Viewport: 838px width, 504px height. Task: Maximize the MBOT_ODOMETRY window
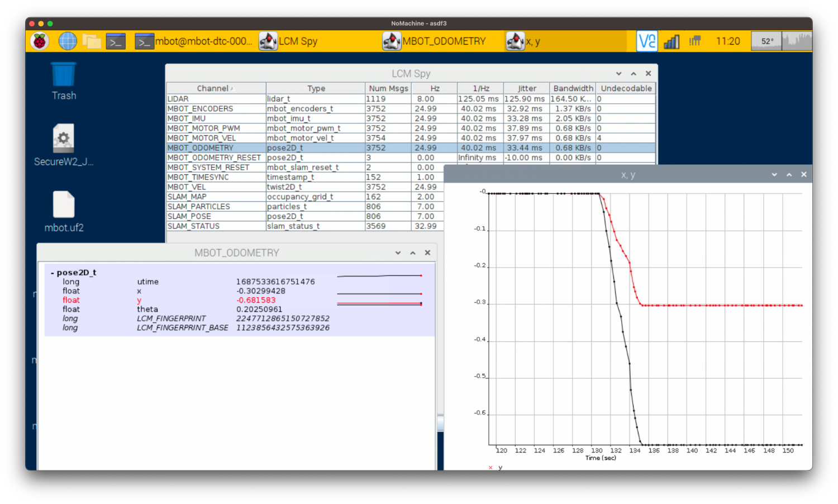(413, 253)
